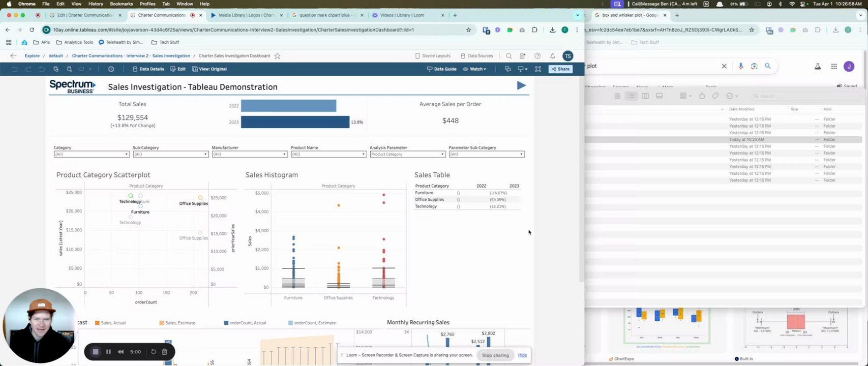Switch Finder to icon view
Screen dimensions: 868x366
click(617, 96)
